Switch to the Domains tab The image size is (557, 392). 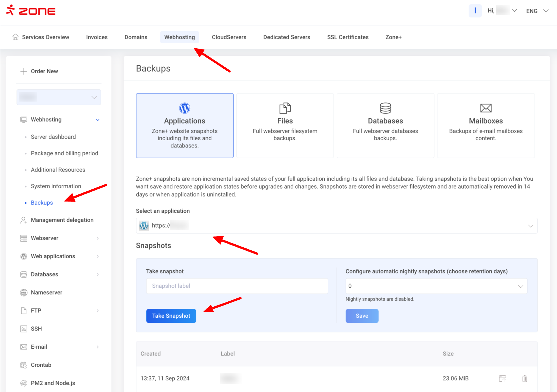pyautogui.click(x=136, y=37)
